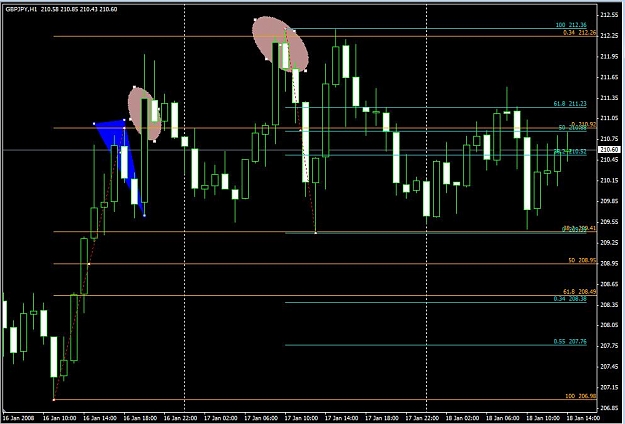The image size is (625, 424).
Task: Click the current price label 210.60
Action: click(609, 149)
